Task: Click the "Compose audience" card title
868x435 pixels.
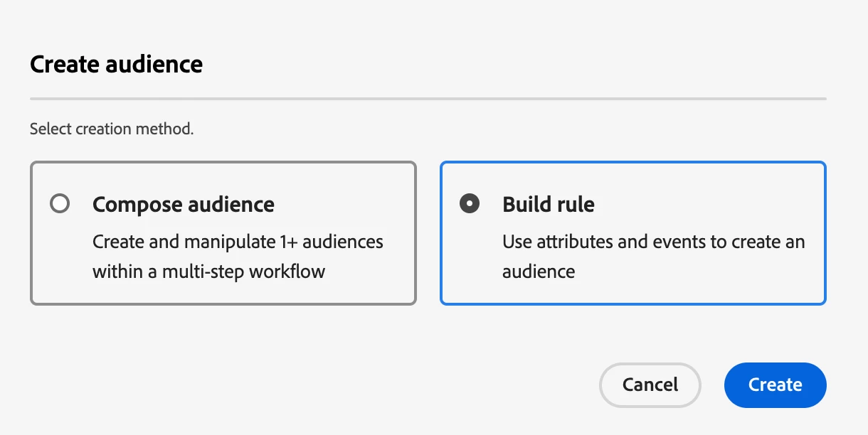Action: (183, 205)
